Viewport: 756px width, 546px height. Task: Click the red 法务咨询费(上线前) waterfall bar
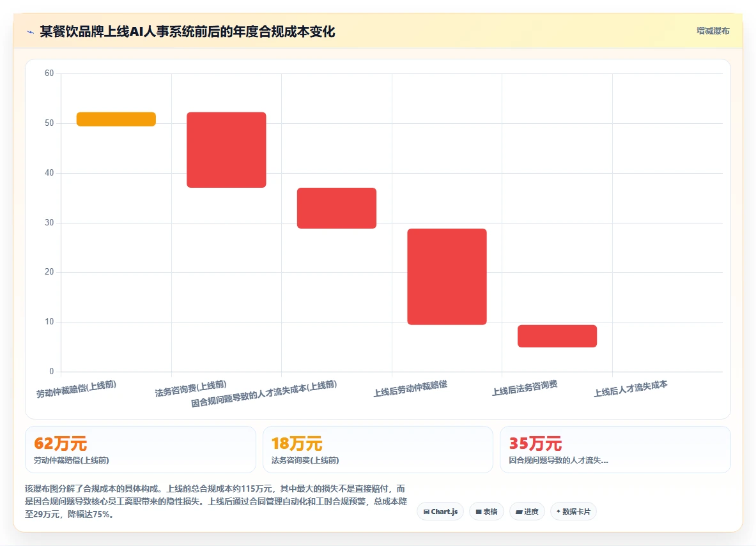tap(227, 150)
